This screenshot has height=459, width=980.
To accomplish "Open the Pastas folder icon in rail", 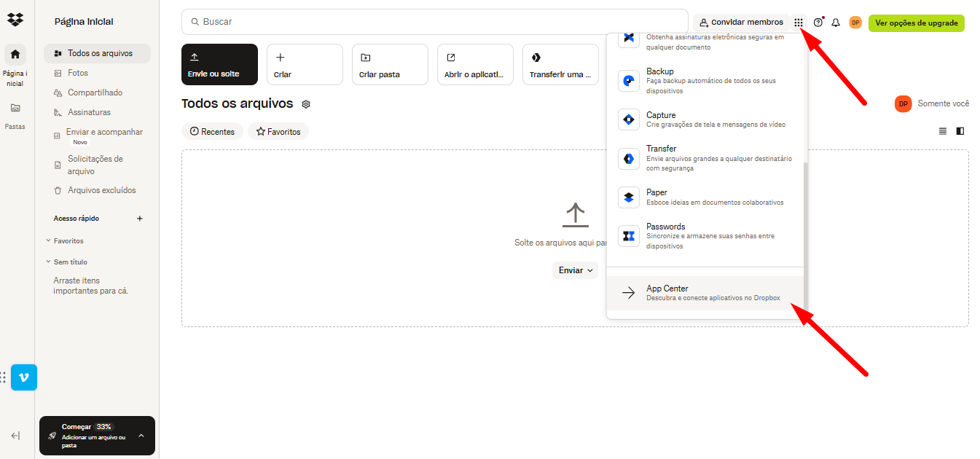I will coord(15,108).
